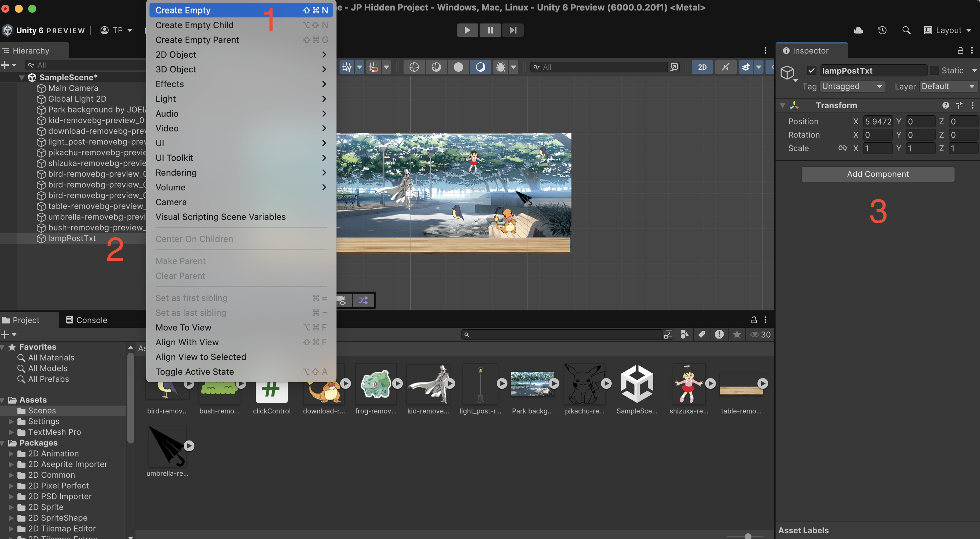
Task: Choose Toggle Active State menu item
Action: pos(241,372)
